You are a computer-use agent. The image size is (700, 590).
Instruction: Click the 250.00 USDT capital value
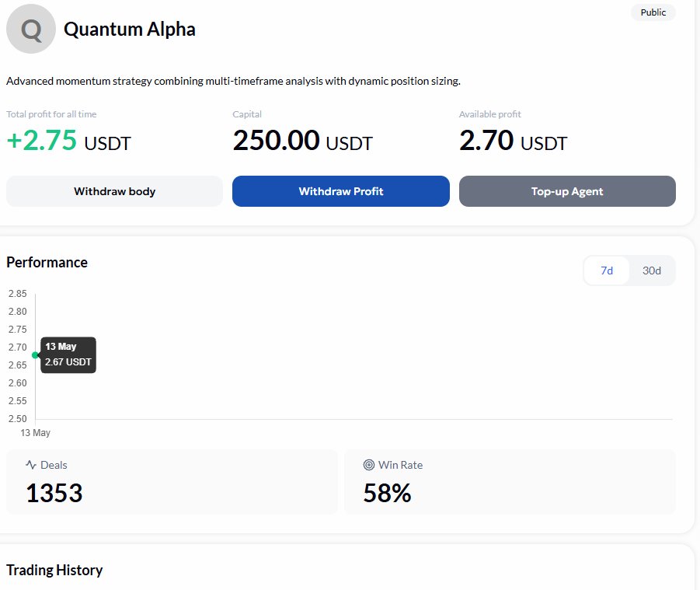(x=302, y=141)
